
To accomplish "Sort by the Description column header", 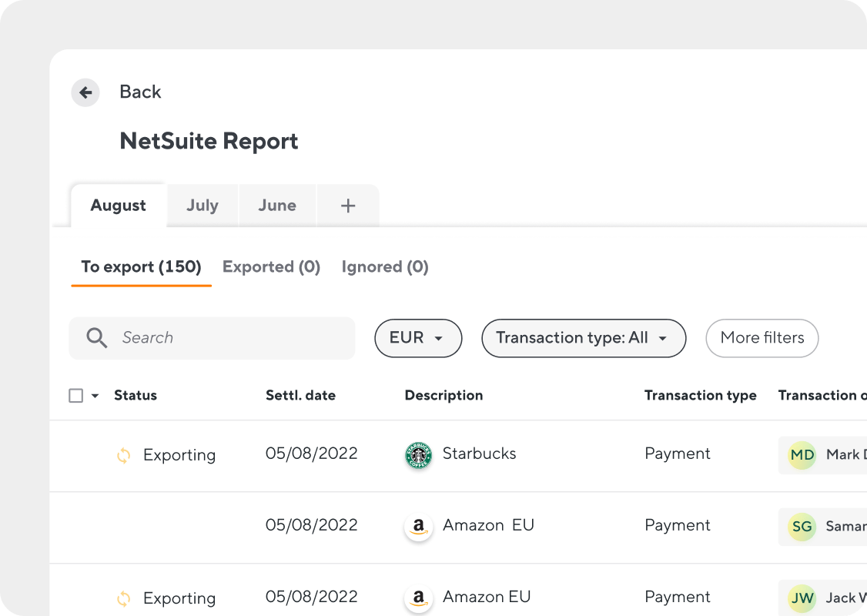I will point(444,395).
